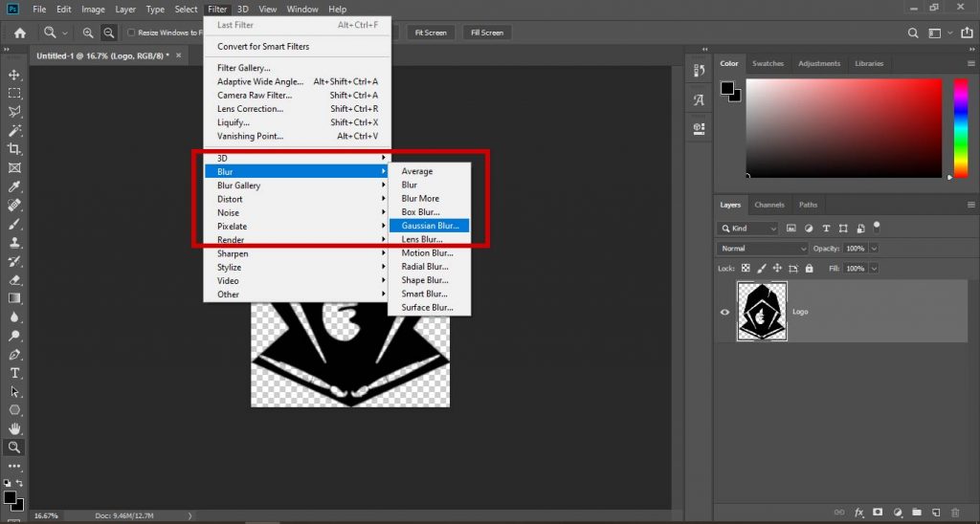This screenshot has height=524, width=980.
Task: Choose Gaussian Blur from Blur submenu
Action: pyautogui.click(x=429, y=226)
